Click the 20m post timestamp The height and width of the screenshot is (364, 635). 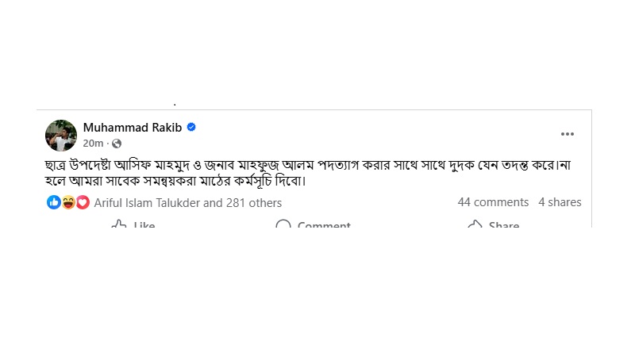pyautogui.click(x=93, y=144)
